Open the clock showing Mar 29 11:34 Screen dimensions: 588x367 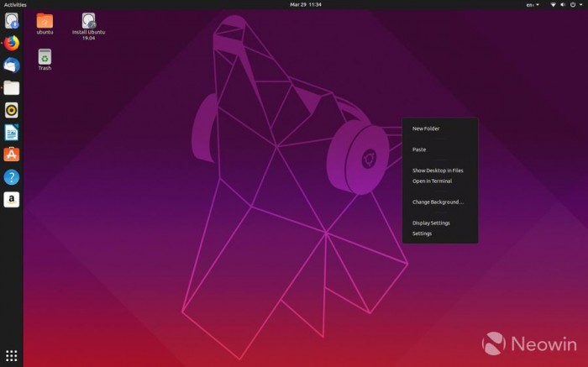pos(306,4)
